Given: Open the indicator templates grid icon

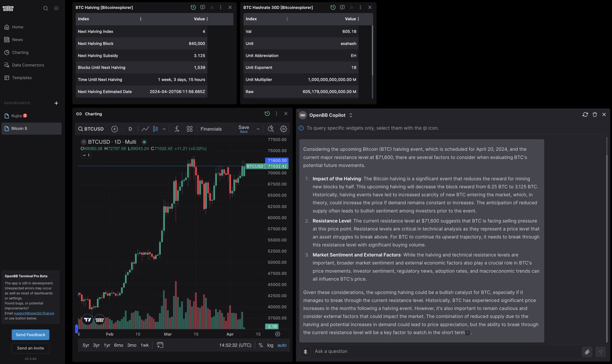Looking at the screenshot, I should [x=190, y=129].
